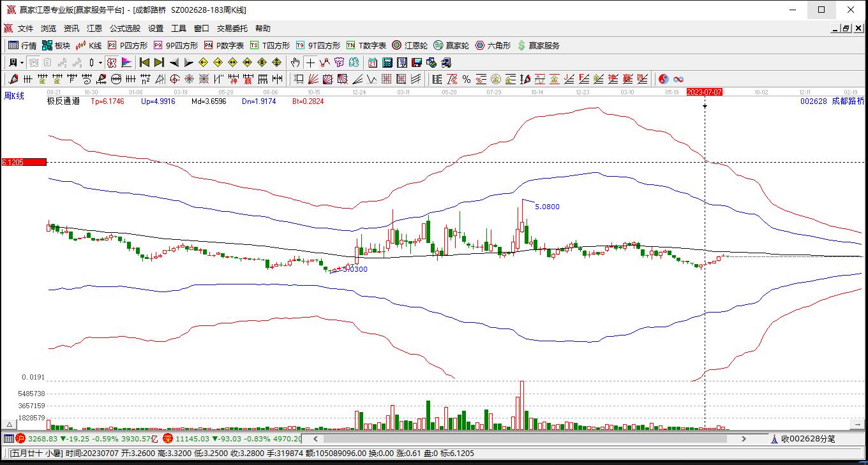
Task: Launch the 江恩轮 Gann wheel
Action: (x=410, y=45)
